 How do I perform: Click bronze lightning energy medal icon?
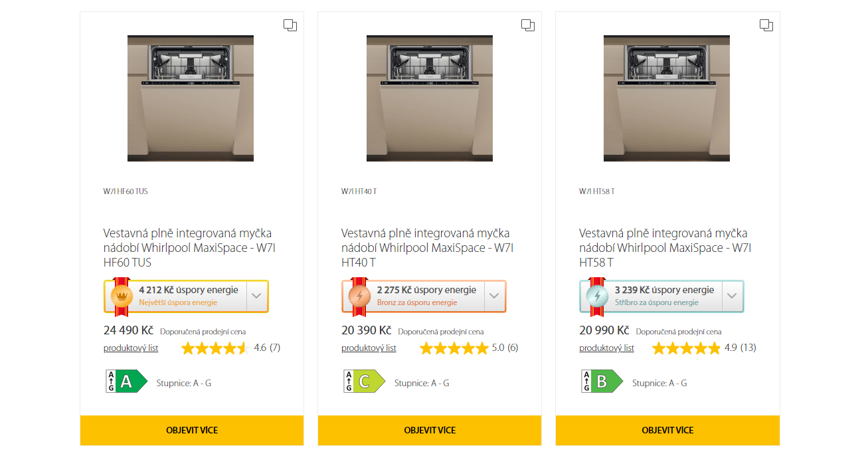point(359,296)
